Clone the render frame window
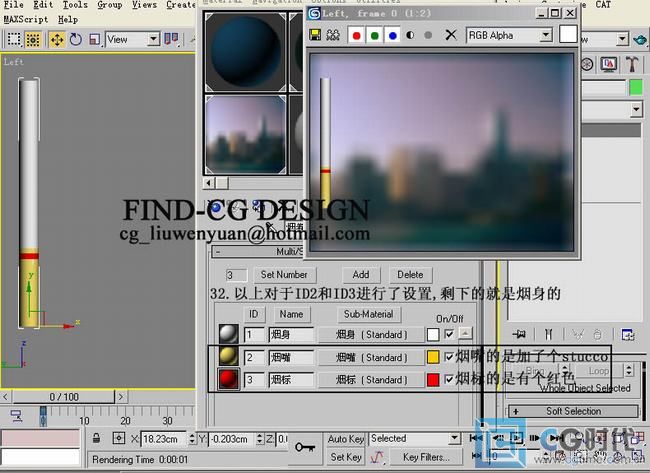650x473 pixels. tap(333, 35)
